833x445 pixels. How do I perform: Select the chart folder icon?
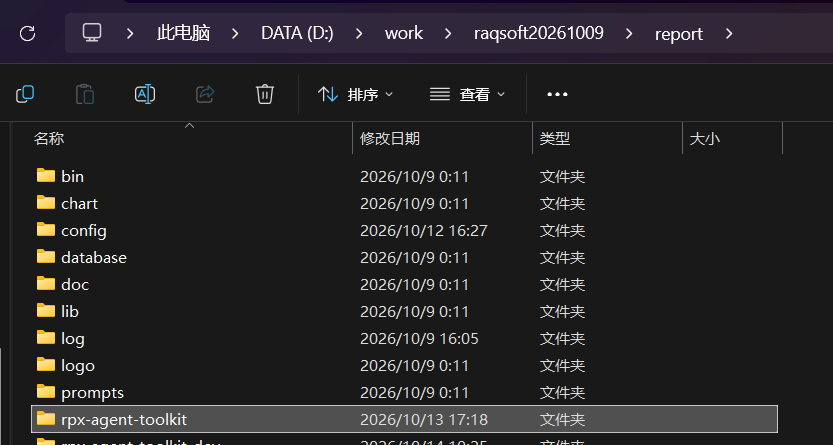point(46,202)
